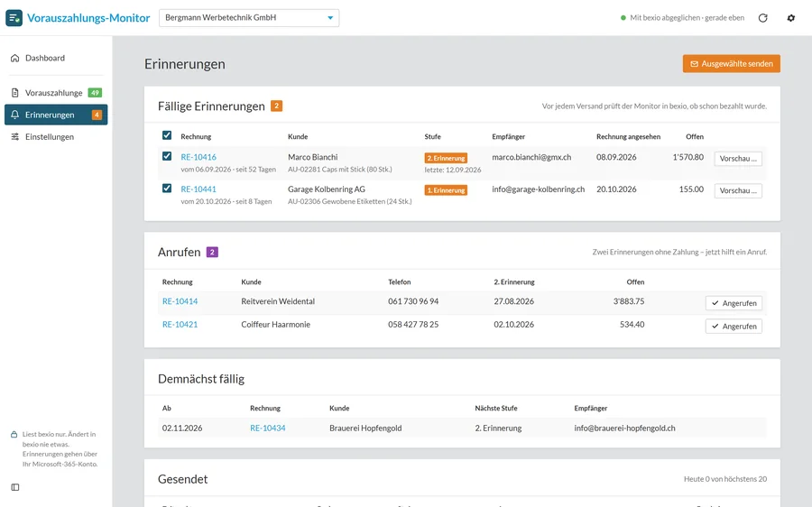Collapse sidebar with the panel icon
This screenshot has height=507, width=812.
[x=15, y=487]
